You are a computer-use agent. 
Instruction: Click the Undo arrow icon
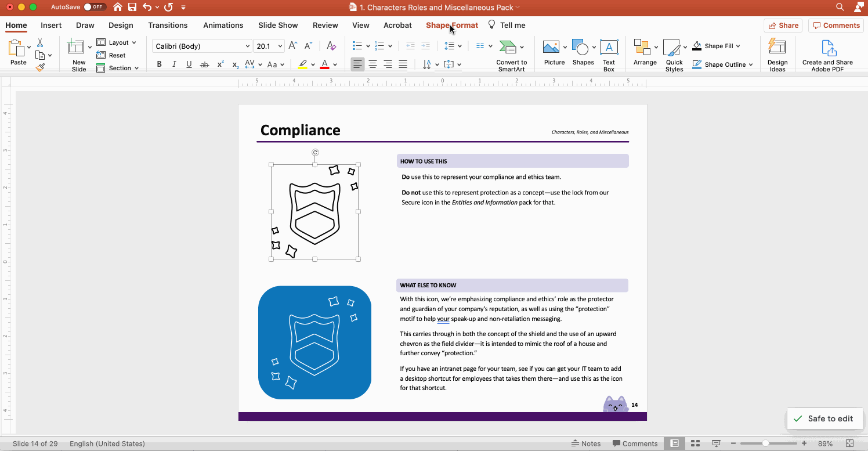pos(147,7)
